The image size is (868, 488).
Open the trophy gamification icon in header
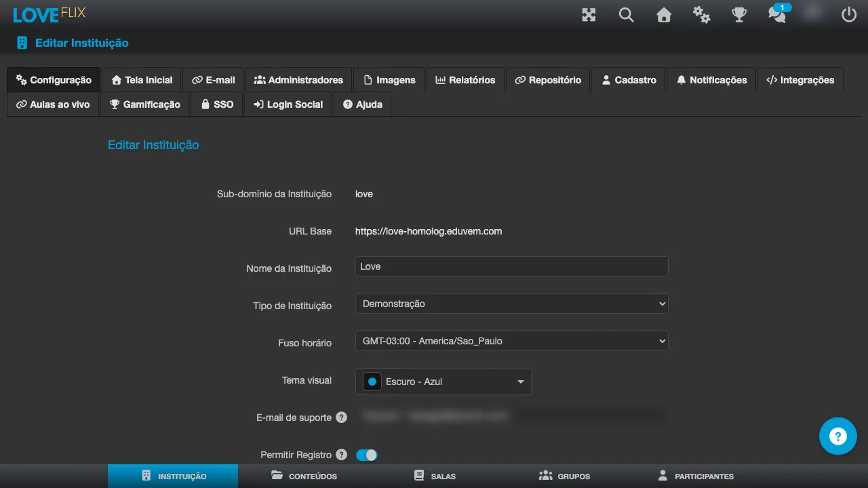pos(739,15)
